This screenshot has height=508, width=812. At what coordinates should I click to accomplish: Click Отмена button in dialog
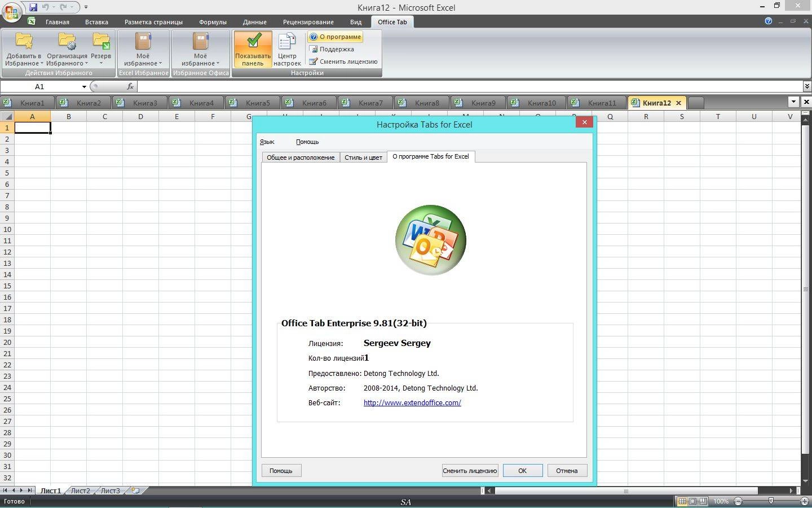[x=567, y=470]
